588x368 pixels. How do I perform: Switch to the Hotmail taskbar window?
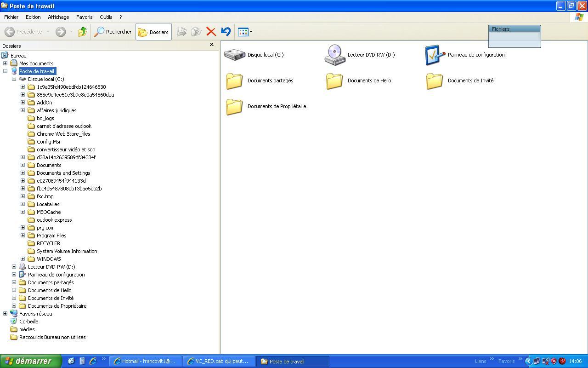coord(146,361)
